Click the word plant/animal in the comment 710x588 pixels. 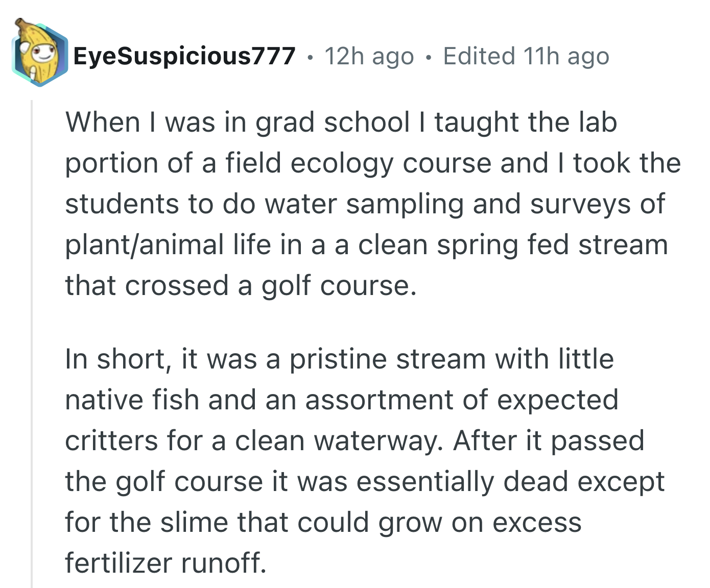[x=145, y=245]
